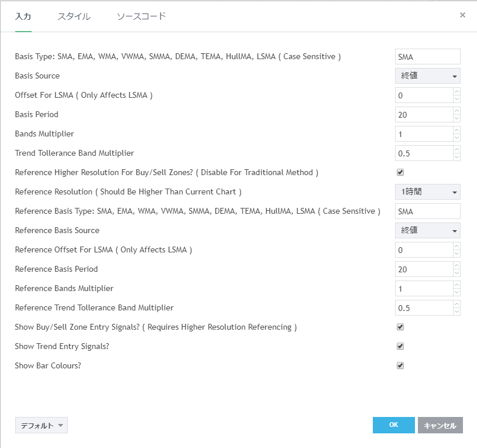Click the Basis Type SMA text field
477x448 pixels.
(427, 56)
